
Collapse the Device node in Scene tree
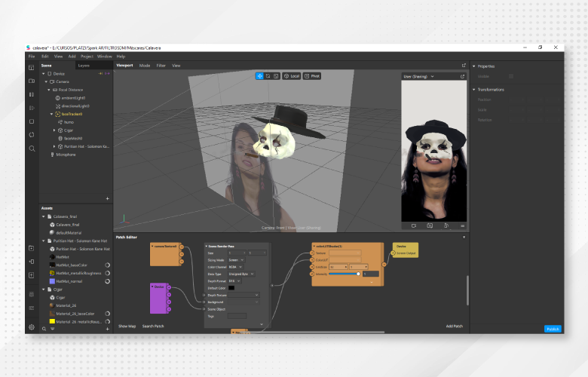click(x=44, y=74)
